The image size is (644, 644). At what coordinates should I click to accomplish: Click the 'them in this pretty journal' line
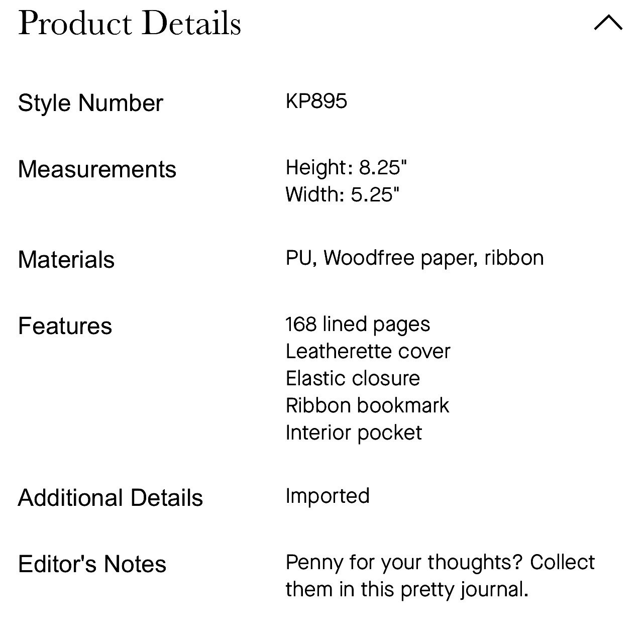point(407,590)
